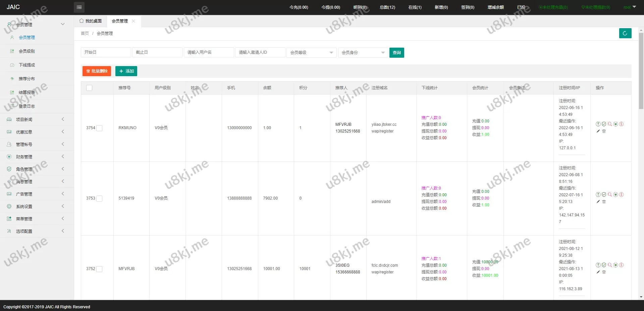644x311 pixels.
Task: Select the checkbox for row 3752
Action: (x=99, y=269)
